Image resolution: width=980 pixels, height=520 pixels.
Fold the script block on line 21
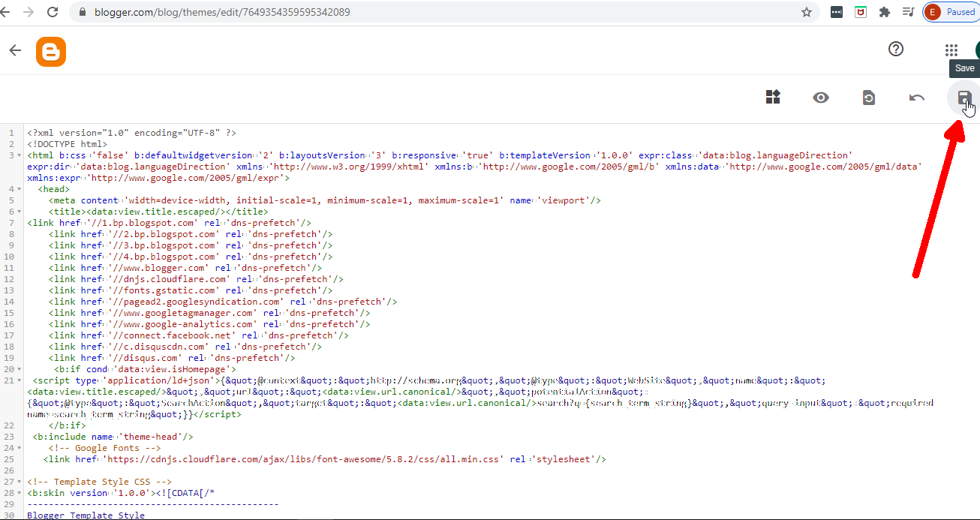pos(20,380)
